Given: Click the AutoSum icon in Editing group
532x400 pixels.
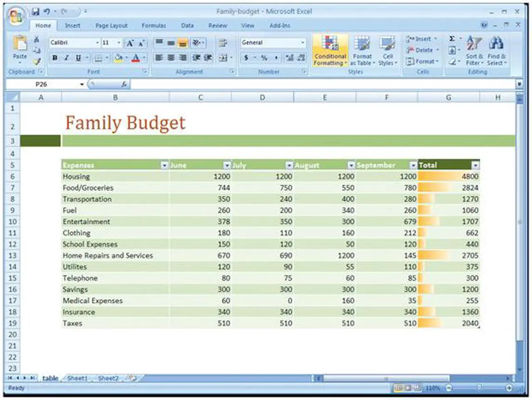Looking at the screenshot, I should click(451, 38).
